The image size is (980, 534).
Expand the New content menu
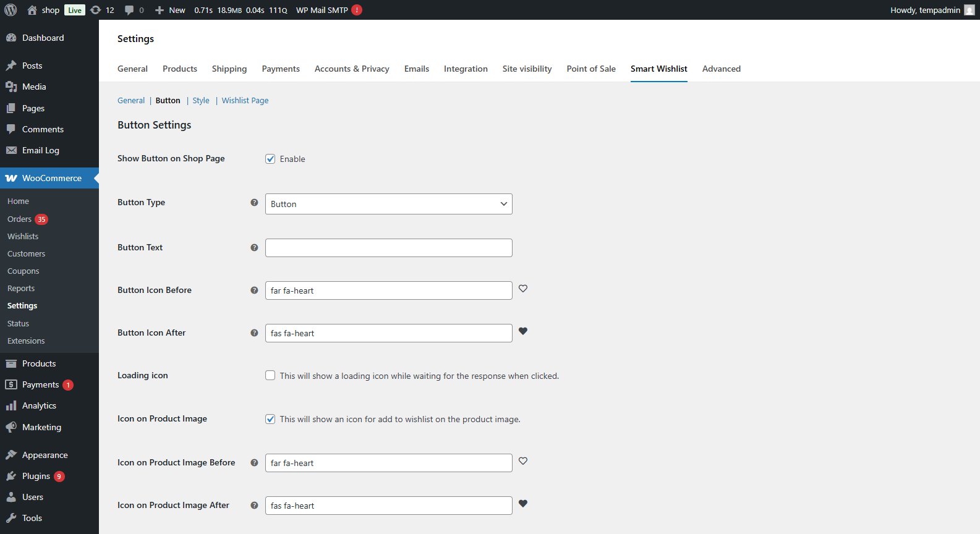click(x=170, y=10)
